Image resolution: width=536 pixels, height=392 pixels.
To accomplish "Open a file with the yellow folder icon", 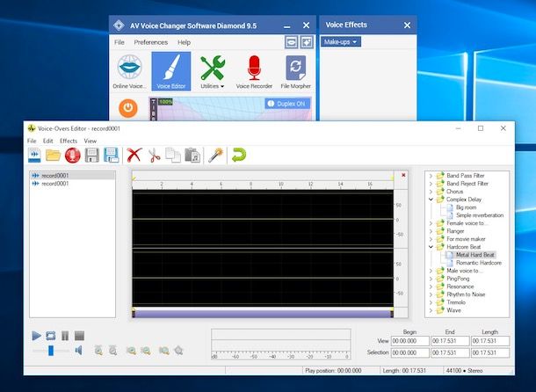I will [x=53, y=156].
